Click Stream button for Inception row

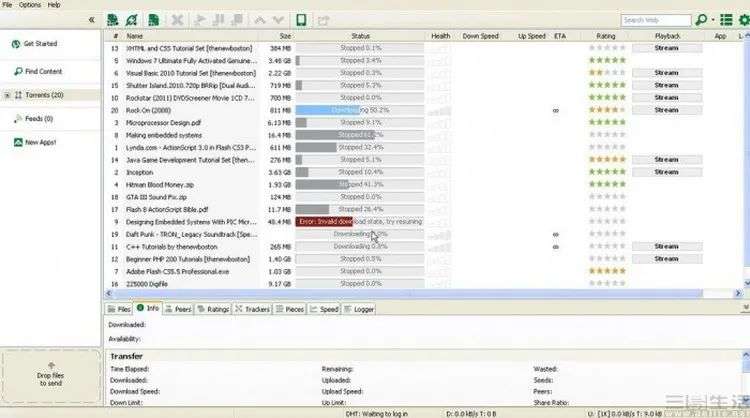click(x=667, y=172)
